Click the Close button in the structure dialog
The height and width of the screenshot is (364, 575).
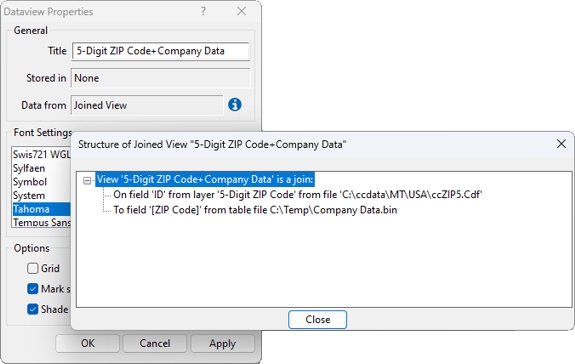[318, 320]
